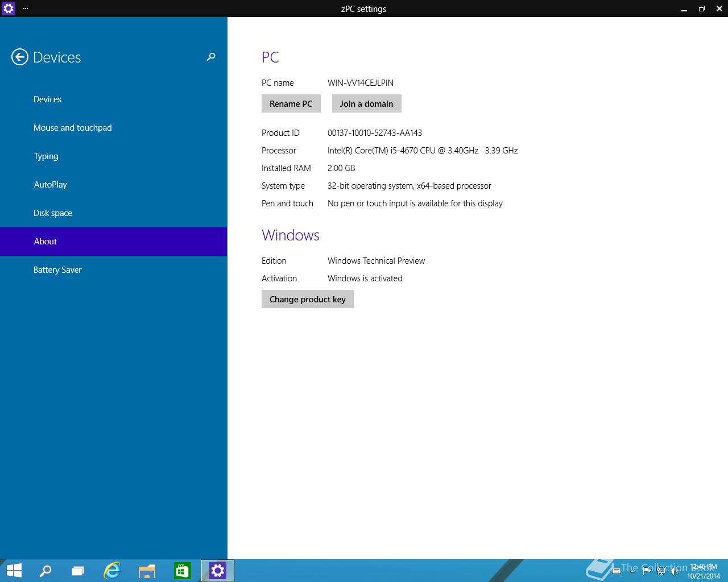Open the Action Center flag icon

[647, 571]
